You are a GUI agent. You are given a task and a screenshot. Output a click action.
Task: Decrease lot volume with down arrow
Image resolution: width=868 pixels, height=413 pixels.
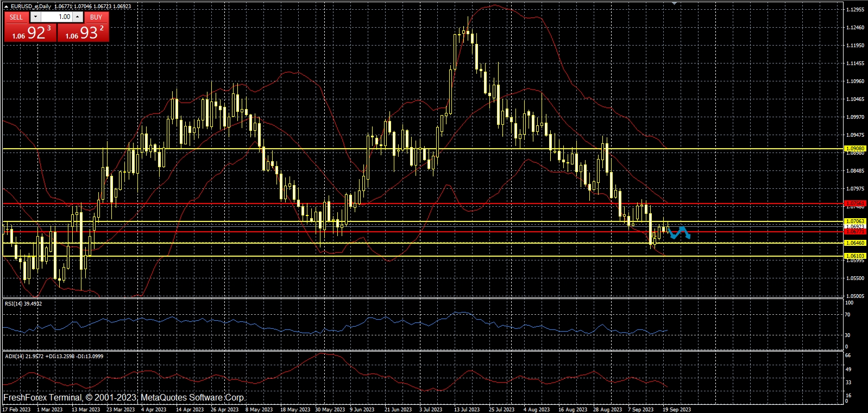[36, 17]
